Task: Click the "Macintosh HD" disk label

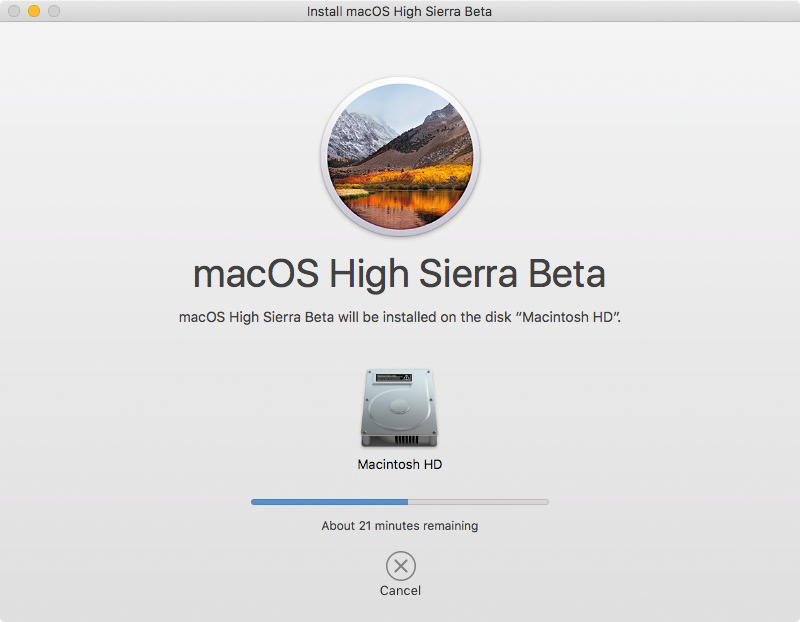Action: 399,464
